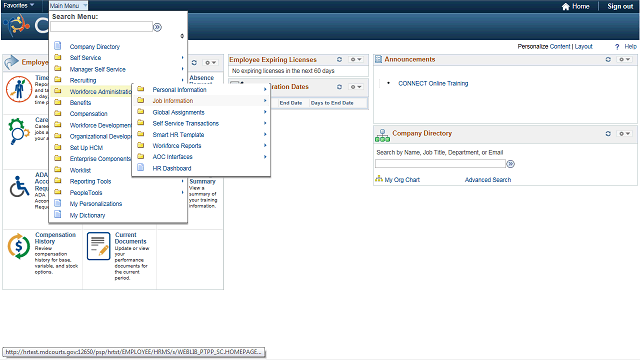Open the CONNECT Online Training link
The height and width of the screenshot is (360, 640).
tap(433, 83)
